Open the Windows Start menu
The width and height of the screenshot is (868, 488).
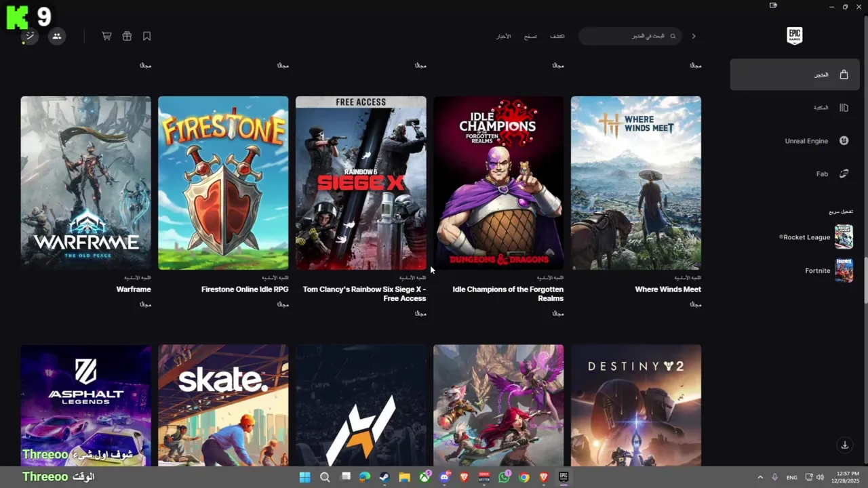point(305,477)
